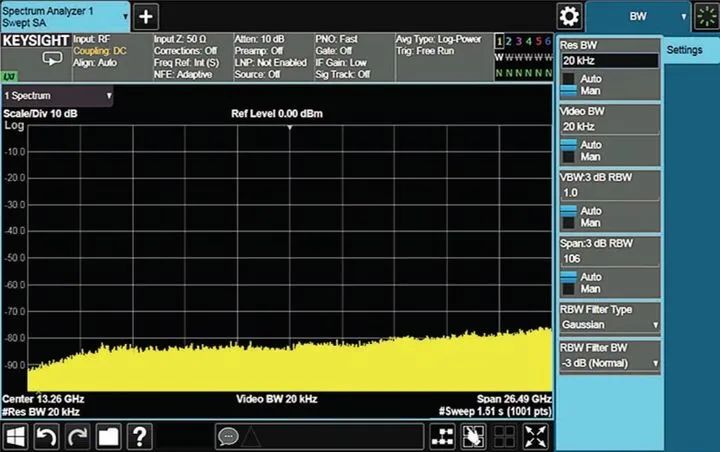Image resolution: width=720 pixels, height=452 pixels.
Task: Expand the RBW Filter Type Gaussian dropdown
Action: (x=609, y=325)
